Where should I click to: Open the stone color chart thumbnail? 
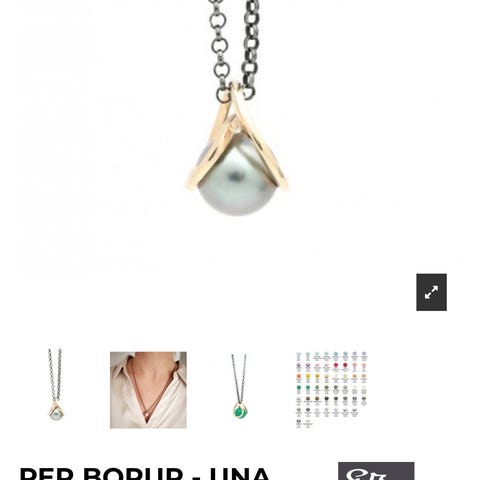tap(332, 389)
